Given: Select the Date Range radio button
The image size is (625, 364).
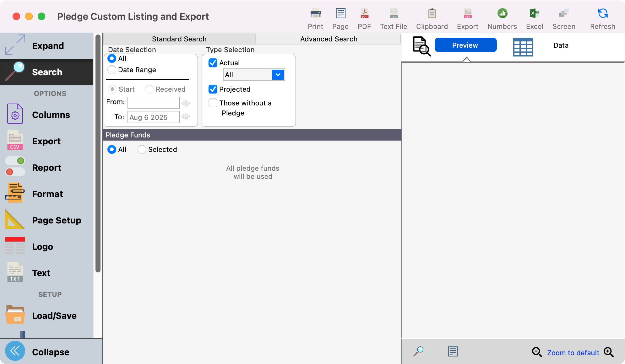Looking at the screenshot, I should click(x=111, y=70).
